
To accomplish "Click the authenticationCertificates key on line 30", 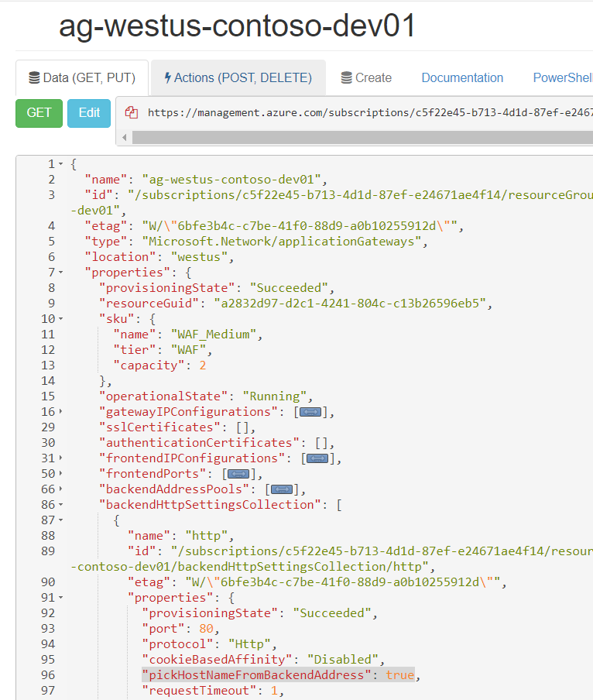I will (x=199, y=442).
